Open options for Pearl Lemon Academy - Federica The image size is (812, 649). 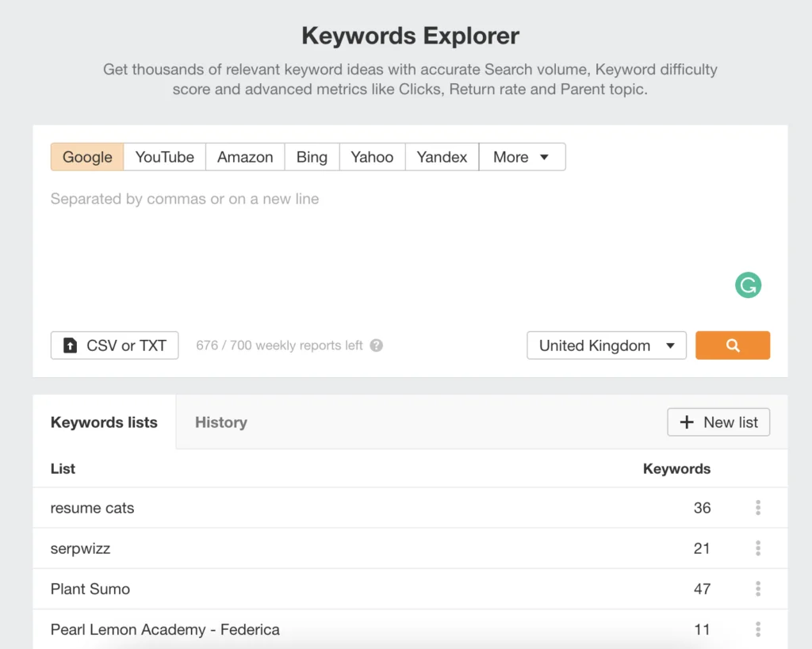[x=757, y=629]
